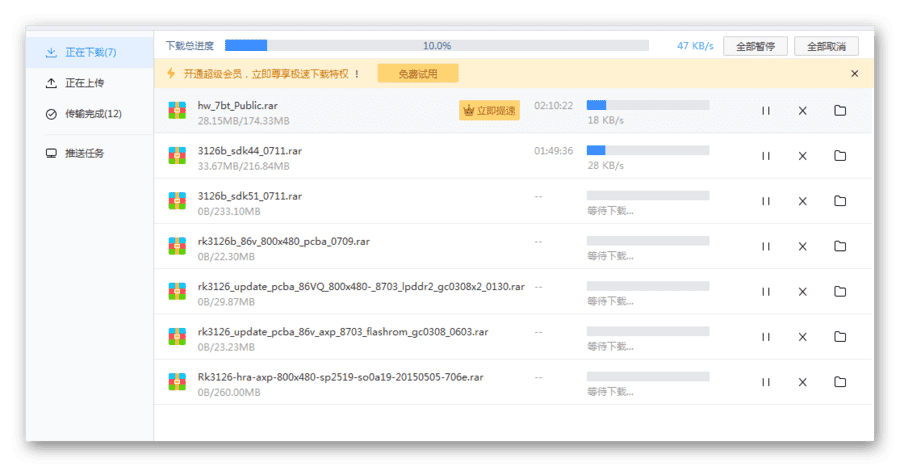This screenshot has height=467, width=900.
Task: Click the 18 KB/s speed text
Action: [606, 120]
